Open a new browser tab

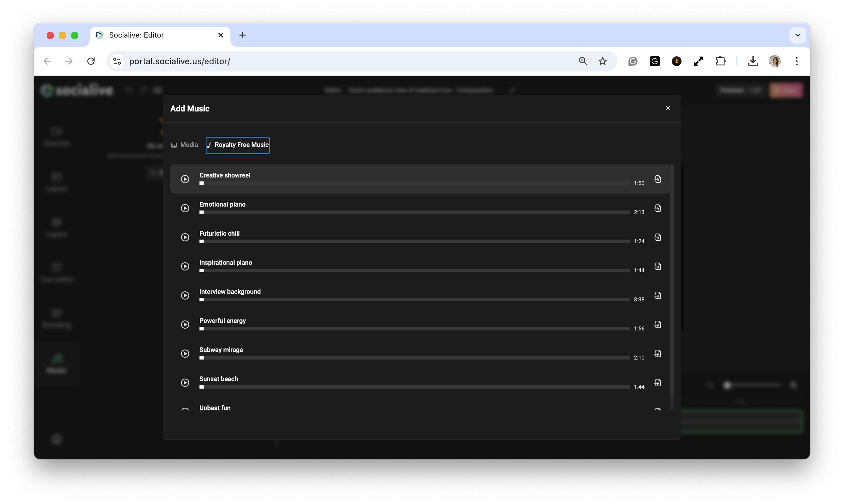click(242, 35)
